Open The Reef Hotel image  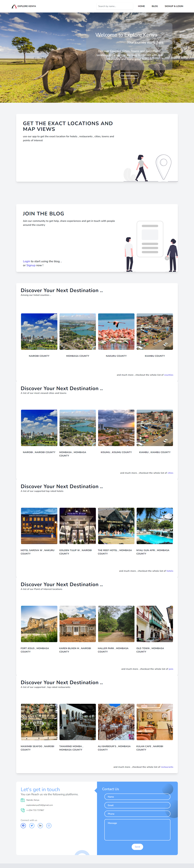116,526
